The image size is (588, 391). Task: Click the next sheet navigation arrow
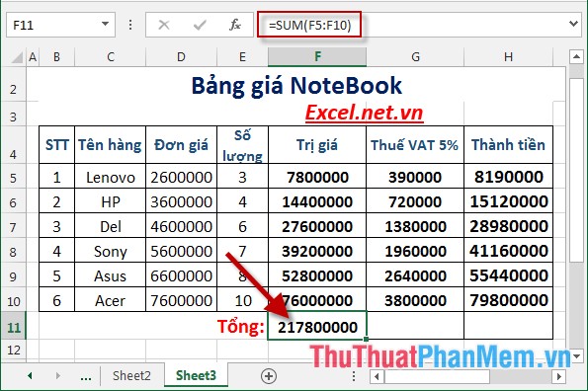click(57, 375)
